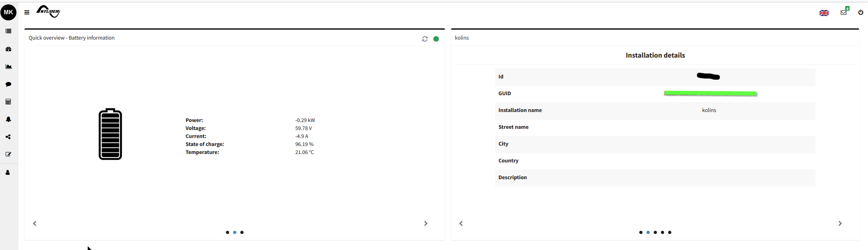Image resolution: width=868 pixels, height=250 pixels.
Task: Toggle the hamburger sidebar menu
Action: tap(27, 12)
